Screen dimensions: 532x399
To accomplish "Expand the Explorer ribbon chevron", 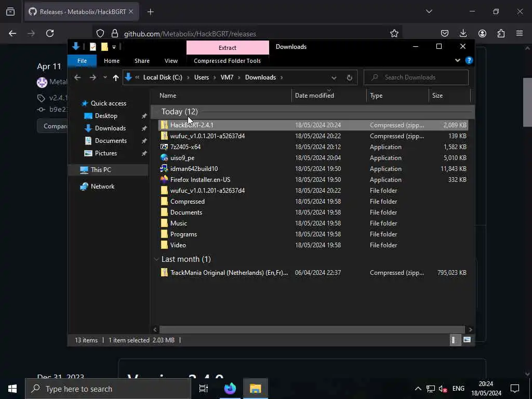I will 457,60.
